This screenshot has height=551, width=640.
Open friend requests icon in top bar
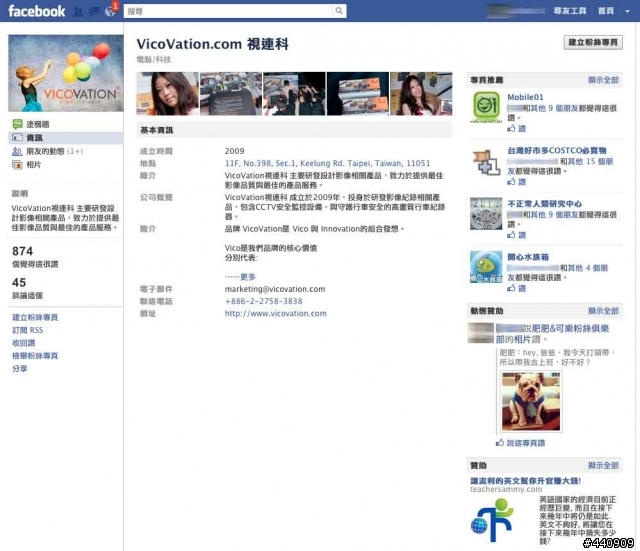click(x=78, y=11)
